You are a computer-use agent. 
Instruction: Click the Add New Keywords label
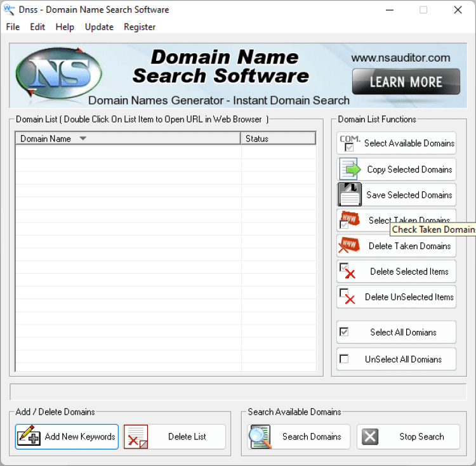pyautogui.click(x=80, y=437)
